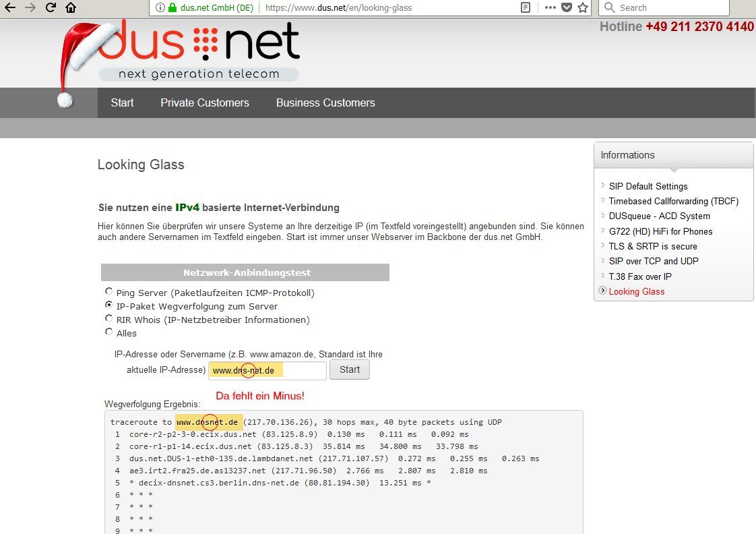Screen dimensions: 756x534
Task: Save page to Pocket icon
Action: pos(567,8)
